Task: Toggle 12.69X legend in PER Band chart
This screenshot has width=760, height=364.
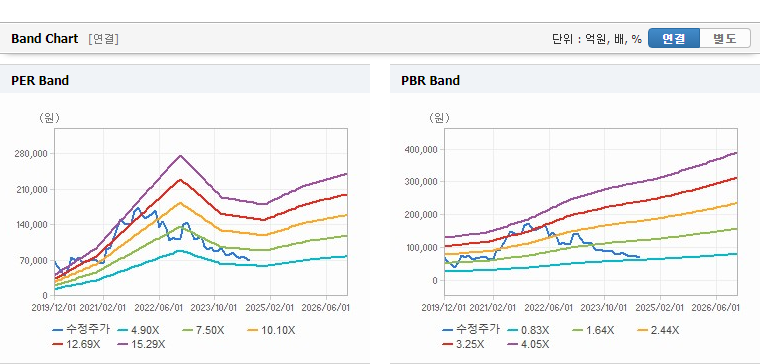Action: (78, 344)
